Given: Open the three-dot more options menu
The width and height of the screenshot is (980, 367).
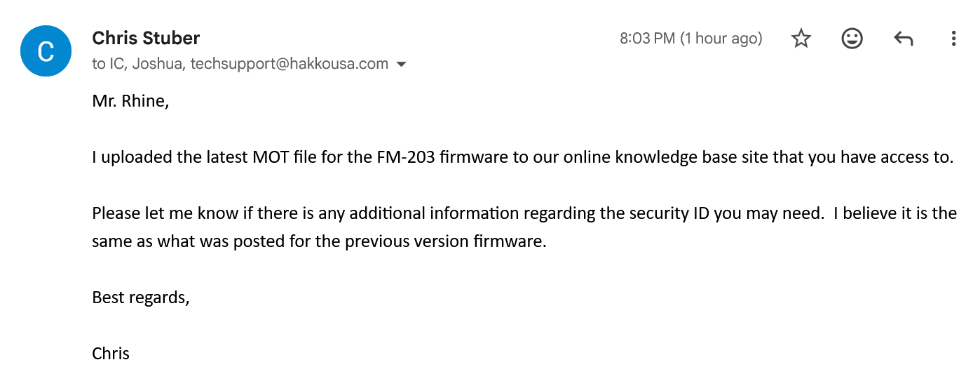Looking at the screenshot, I should [x=953, y=39].
